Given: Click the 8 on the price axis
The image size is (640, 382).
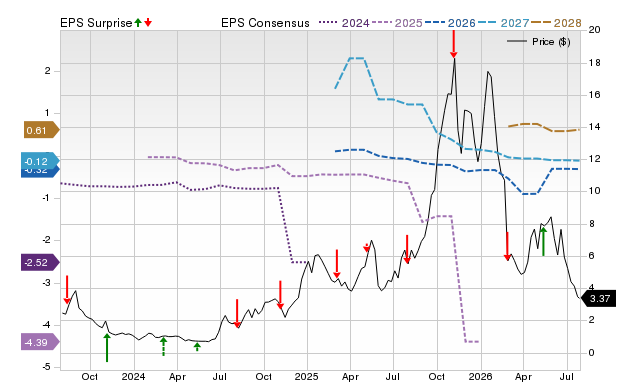Looking at the screenshot, I should coord(592,224).
